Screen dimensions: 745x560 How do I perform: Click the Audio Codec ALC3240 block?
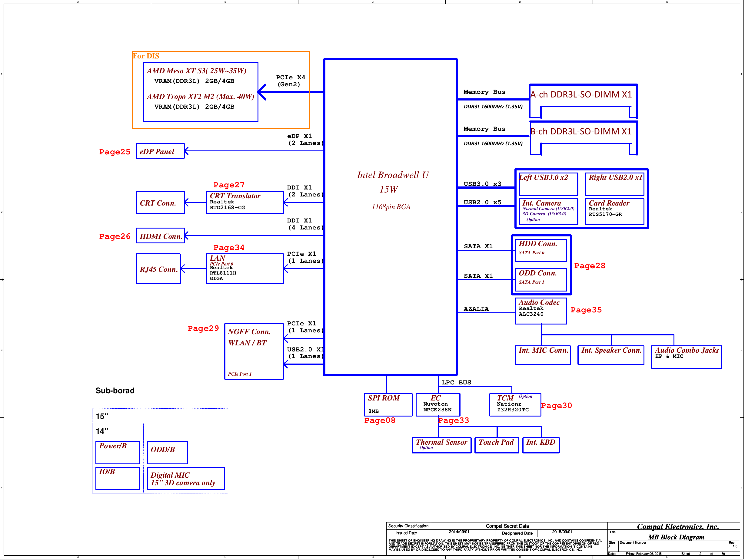click(x=541, y=311)
